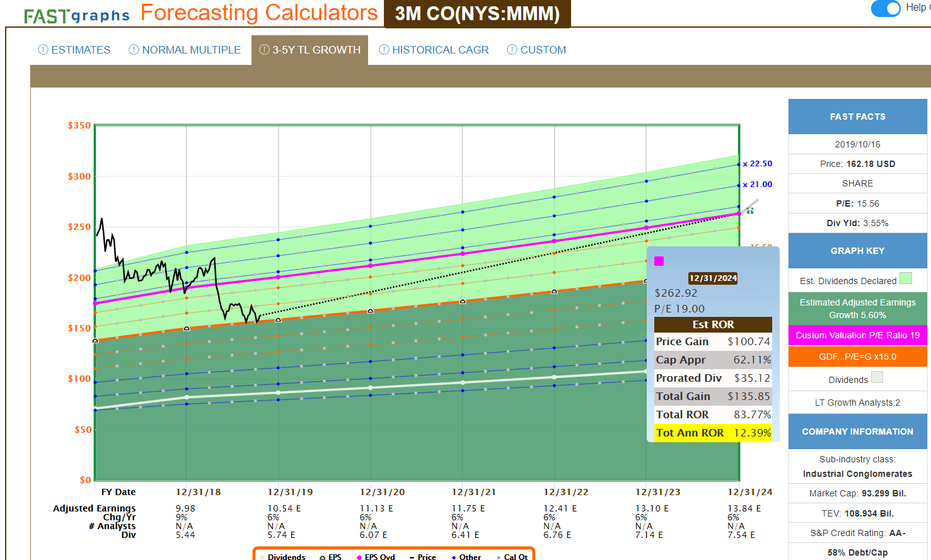Click Estimated Adjusted Earnings Growth 5.60% key
Screen dimensions: 931x560
(857, 309)
